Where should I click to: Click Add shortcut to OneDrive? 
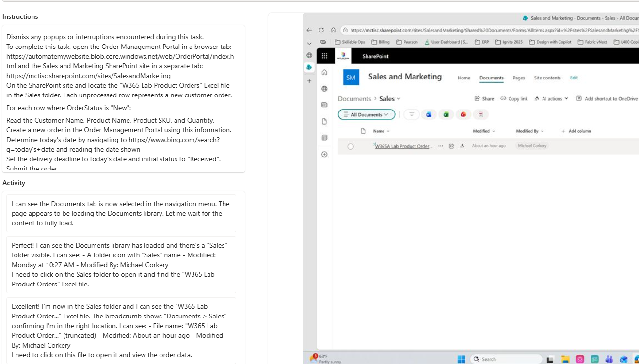coord(607,99)
